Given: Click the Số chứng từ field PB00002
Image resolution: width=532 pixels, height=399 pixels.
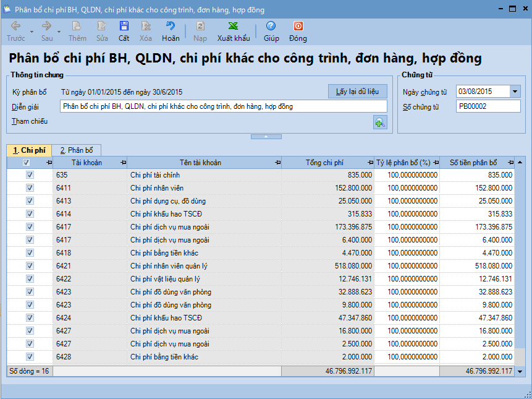Looking at the screenshot, I should click(488, 106).
